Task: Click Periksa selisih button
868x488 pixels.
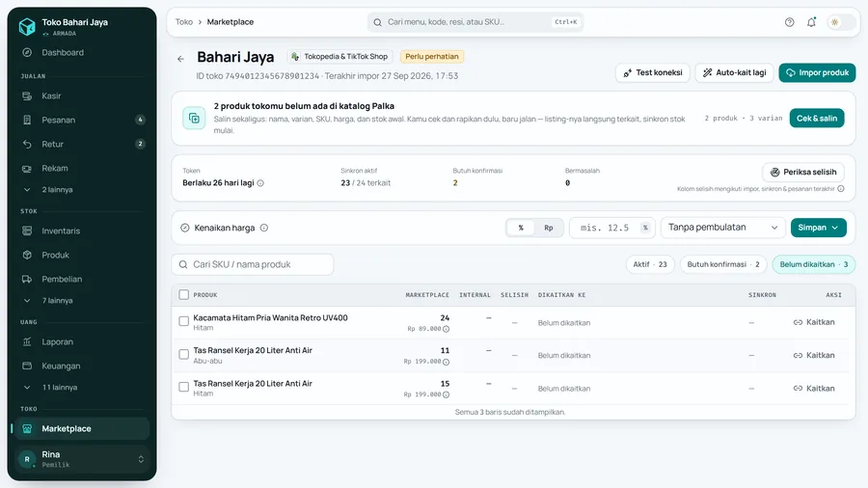Action: point(803,172)
